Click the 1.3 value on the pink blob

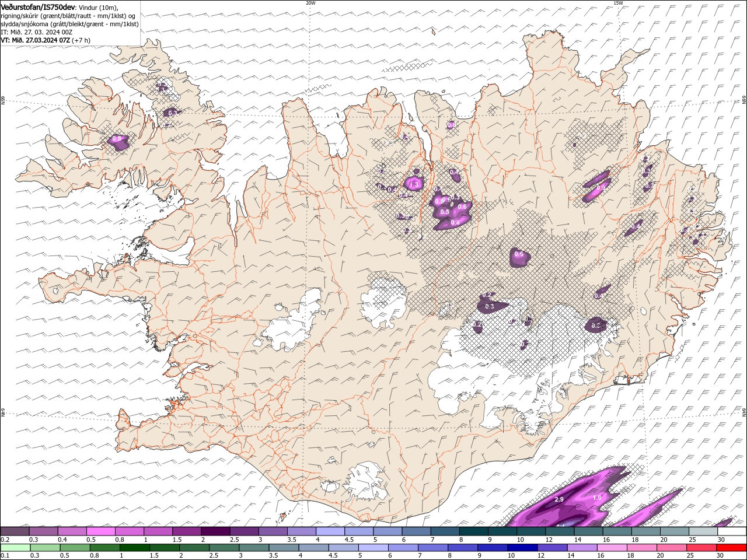(414, 184)
